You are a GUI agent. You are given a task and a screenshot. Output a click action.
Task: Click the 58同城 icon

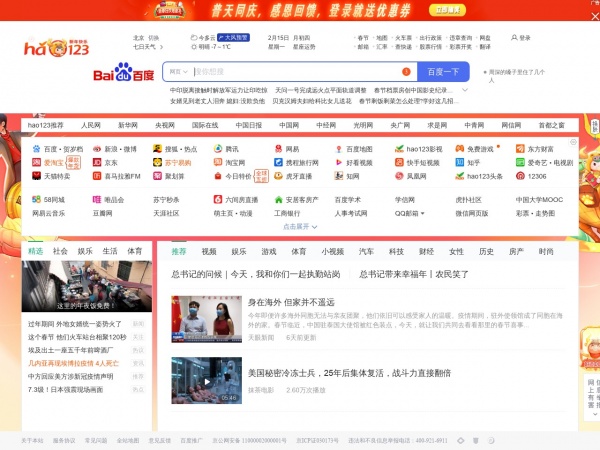[x=36, y=199]
